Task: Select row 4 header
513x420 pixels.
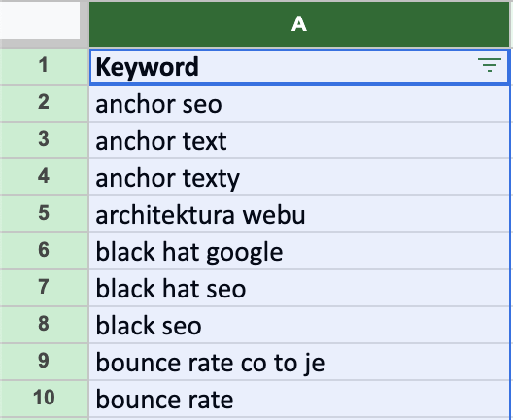Action: pos(44,177)
